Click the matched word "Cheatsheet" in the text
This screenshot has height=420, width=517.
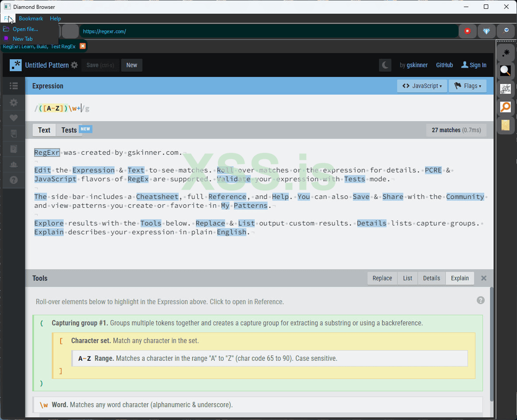click(x=157, y=197)
